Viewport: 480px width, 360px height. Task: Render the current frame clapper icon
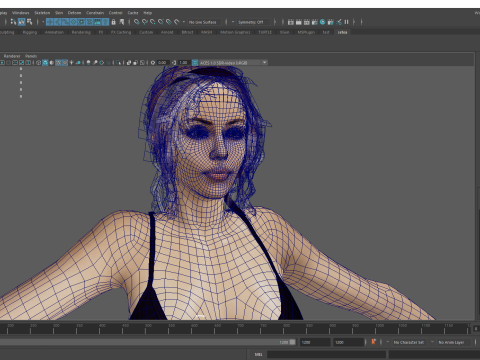click(x=299, y=22)
